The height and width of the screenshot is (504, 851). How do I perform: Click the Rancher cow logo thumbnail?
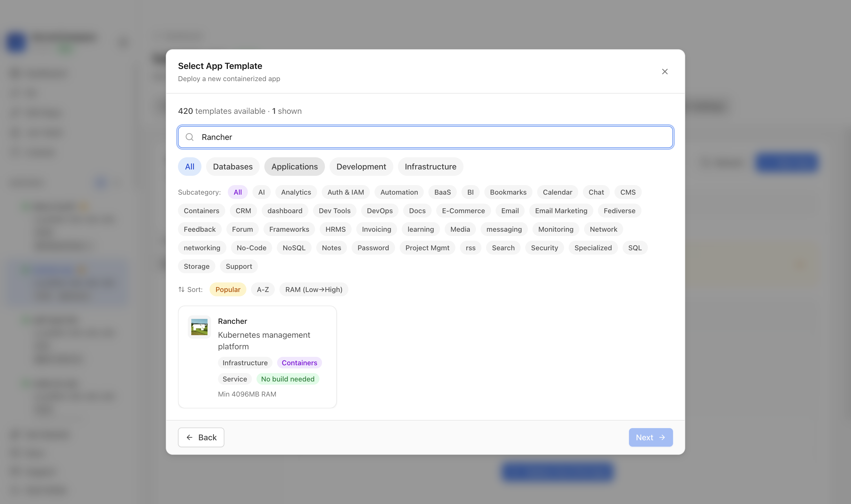pyautogui.click(x=199, y=327)
